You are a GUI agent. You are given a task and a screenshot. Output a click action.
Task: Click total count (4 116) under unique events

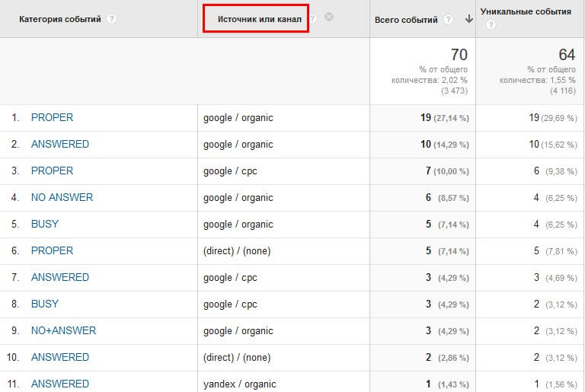pyautogui.click(x=563, y=91)
